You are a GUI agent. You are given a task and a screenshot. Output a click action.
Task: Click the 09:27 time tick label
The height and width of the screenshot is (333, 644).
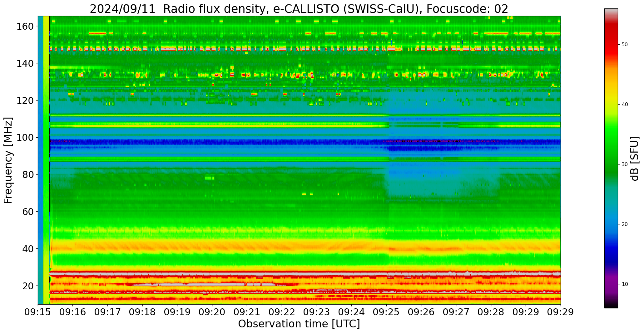pos(456,312)
